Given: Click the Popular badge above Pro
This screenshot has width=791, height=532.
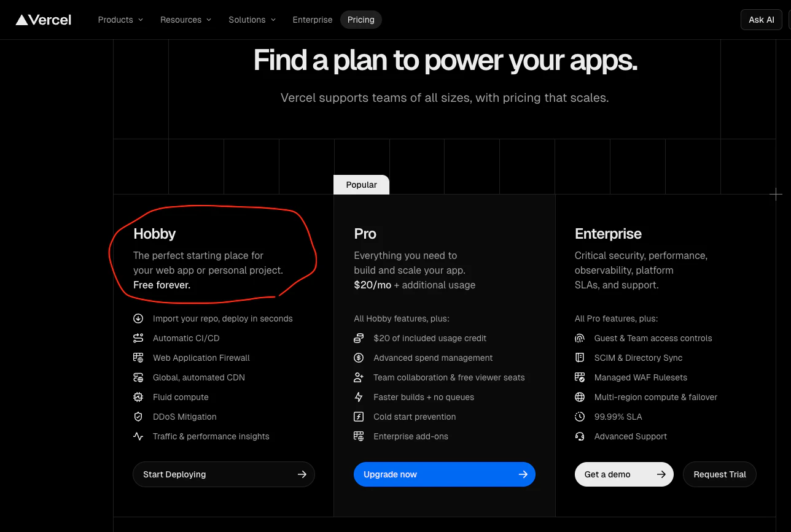Looking at the screenshot, I should pos(361,185).
